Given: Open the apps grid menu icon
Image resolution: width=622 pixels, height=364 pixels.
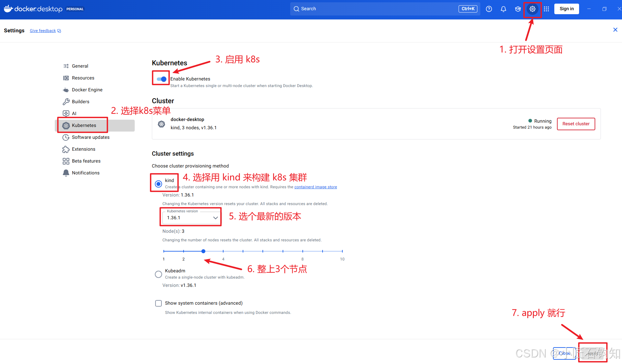Looking at the screenshot, I should click(546, 9).
